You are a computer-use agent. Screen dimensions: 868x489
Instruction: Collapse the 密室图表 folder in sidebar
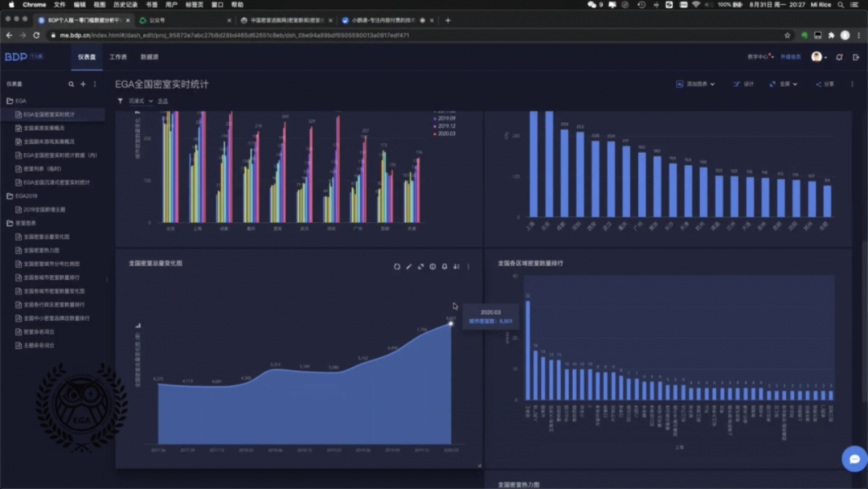point(10,223)
